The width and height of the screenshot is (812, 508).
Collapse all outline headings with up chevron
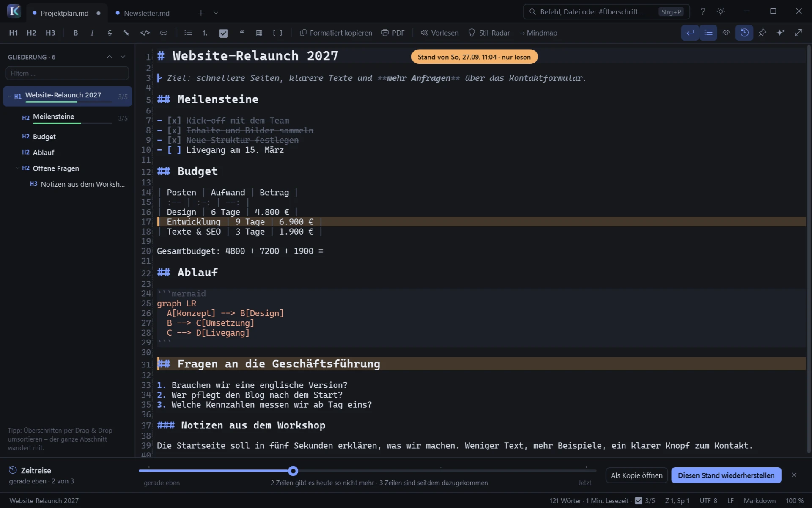(110, 57)
